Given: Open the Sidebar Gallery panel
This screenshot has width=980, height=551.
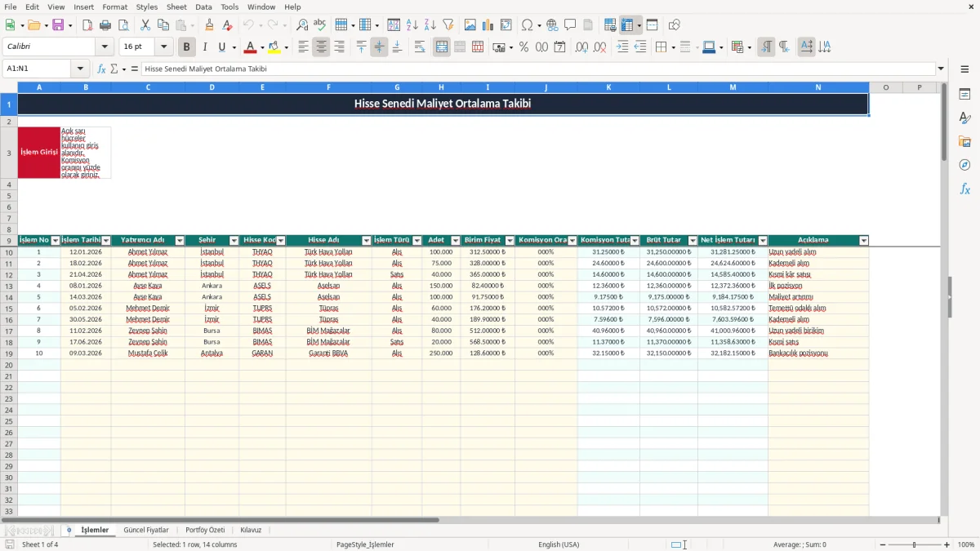Looking at the screenshot, I should [964, 141].
